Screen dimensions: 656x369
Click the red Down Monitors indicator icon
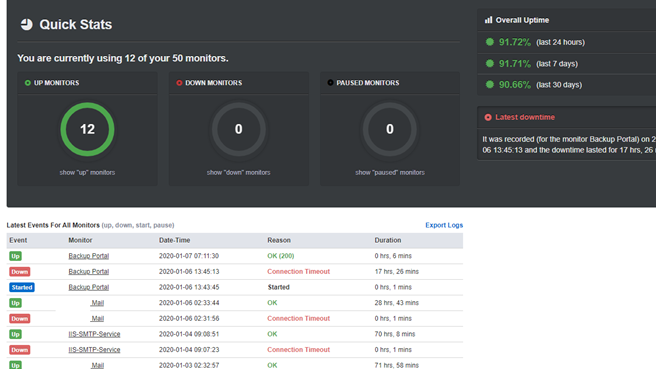pyautogui.click(x=179, y=83)
